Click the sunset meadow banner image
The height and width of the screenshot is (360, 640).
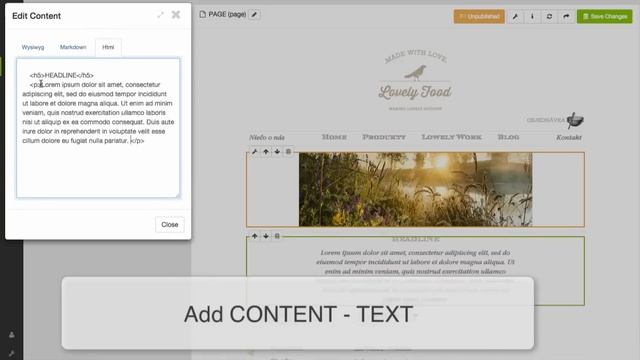[416, 189]
